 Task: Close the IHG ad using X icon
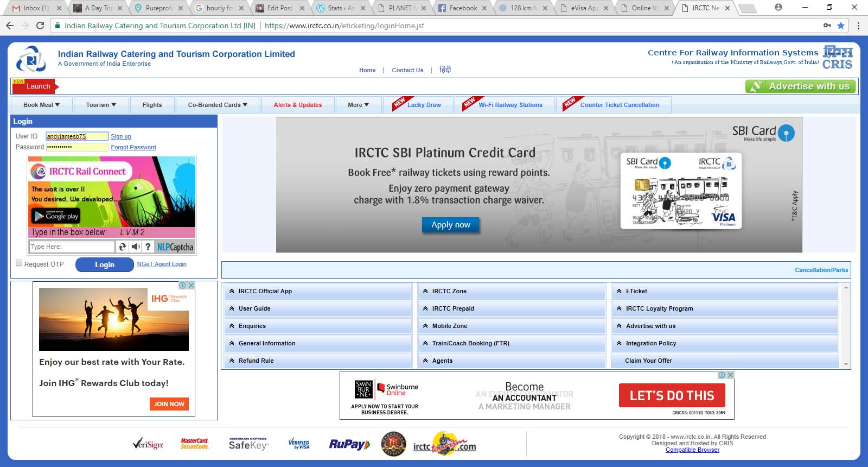pos(191,286)
